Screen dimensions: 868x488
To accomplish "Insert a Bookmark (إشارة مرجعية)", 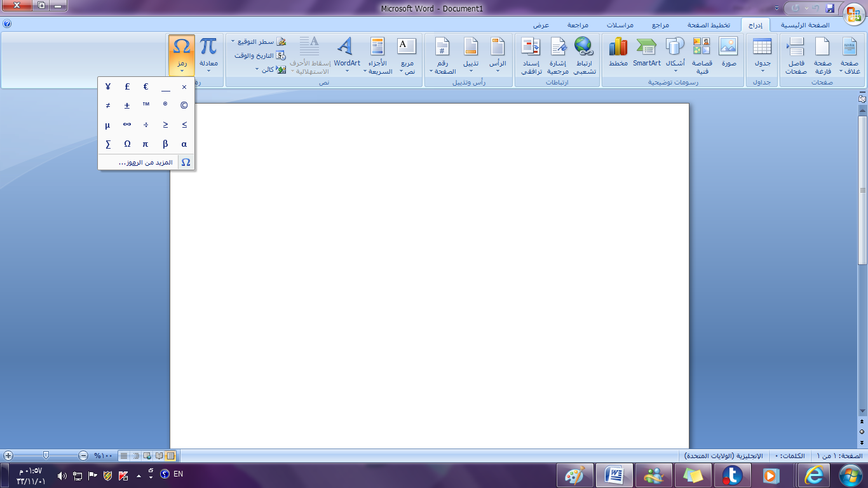I will (557, 55).
